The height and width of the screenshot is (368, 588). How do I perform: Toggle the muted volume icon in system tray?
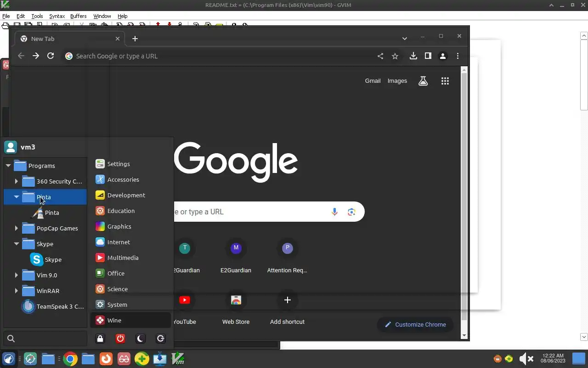pos(526,359)
